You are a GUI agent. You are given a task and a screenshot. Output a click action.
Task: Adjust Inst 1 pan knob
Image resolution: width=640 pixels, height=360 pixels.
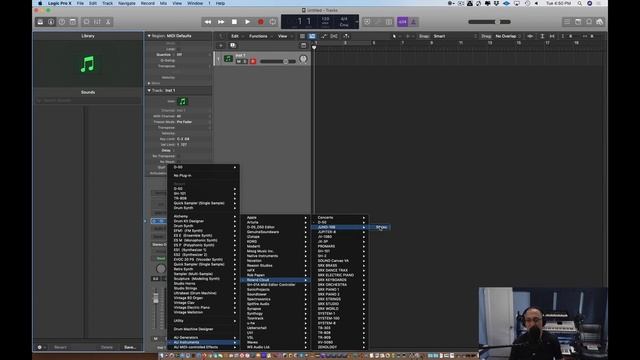(303, 59)
